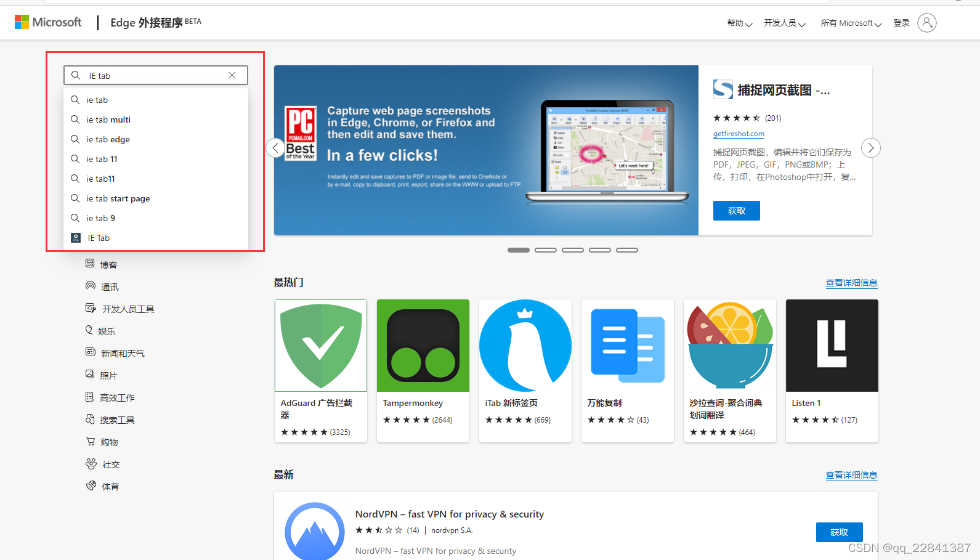The width and height of the screenshot is (980, 560).
Task: Click the Microsoft logo
Action: tap(48, 22)
